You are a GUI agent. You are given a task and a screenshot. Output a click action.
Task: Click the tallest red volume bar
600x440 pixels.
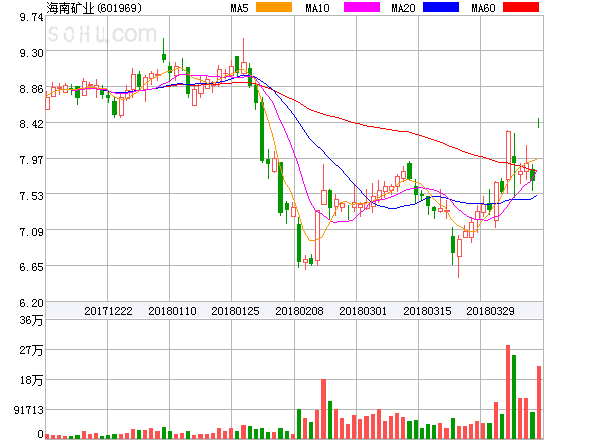click(508, 392)
